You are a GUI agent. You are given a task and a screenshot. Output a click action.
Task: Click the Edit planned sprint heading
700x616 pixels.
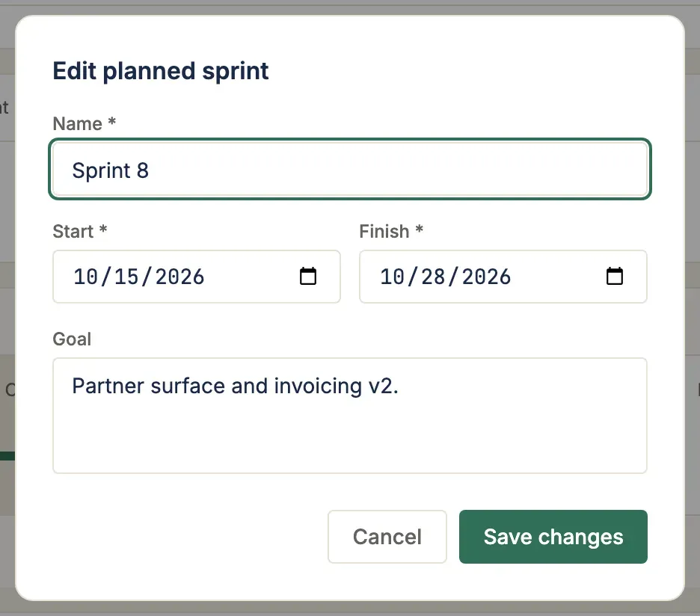(x=161, y=72)
